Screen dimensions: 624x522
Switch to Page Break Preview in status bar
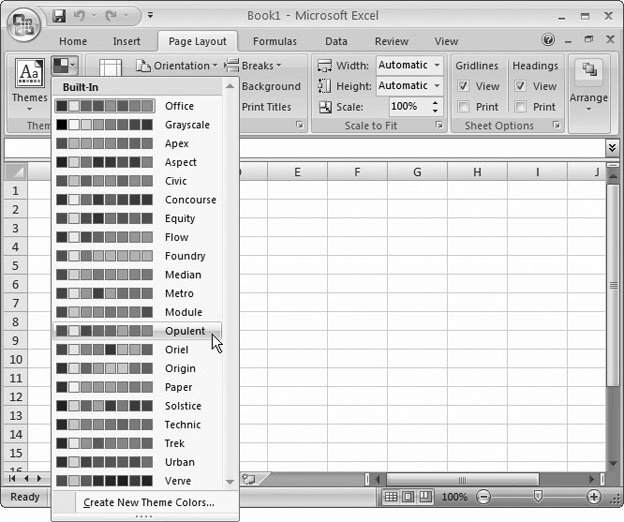coord(425,497)
